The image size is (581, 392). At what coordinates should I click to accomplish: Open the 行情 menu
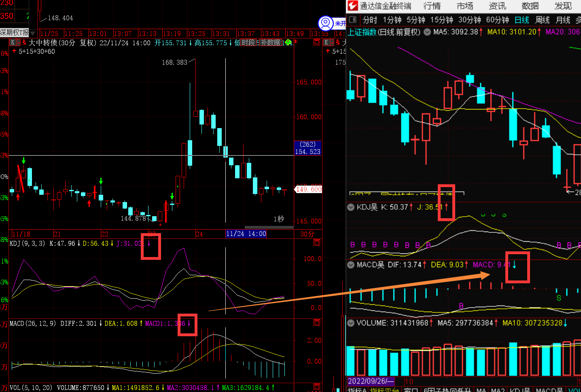tap(432, 6)
